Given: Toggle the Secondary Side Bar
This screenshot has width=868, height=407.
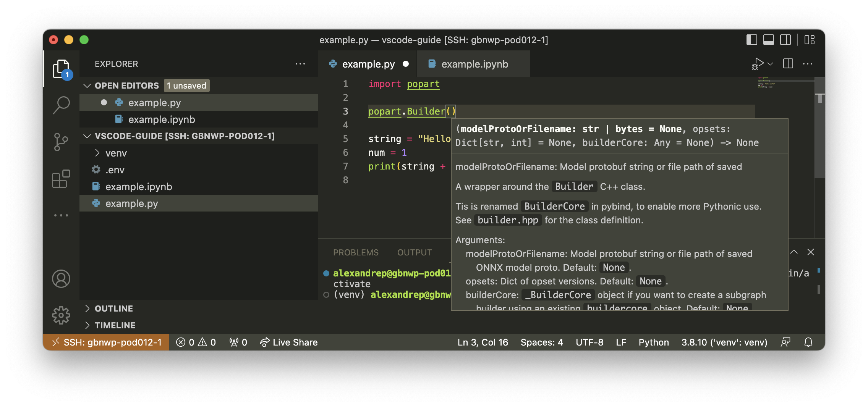Looking at the screenshot, I should coord(785,39).
